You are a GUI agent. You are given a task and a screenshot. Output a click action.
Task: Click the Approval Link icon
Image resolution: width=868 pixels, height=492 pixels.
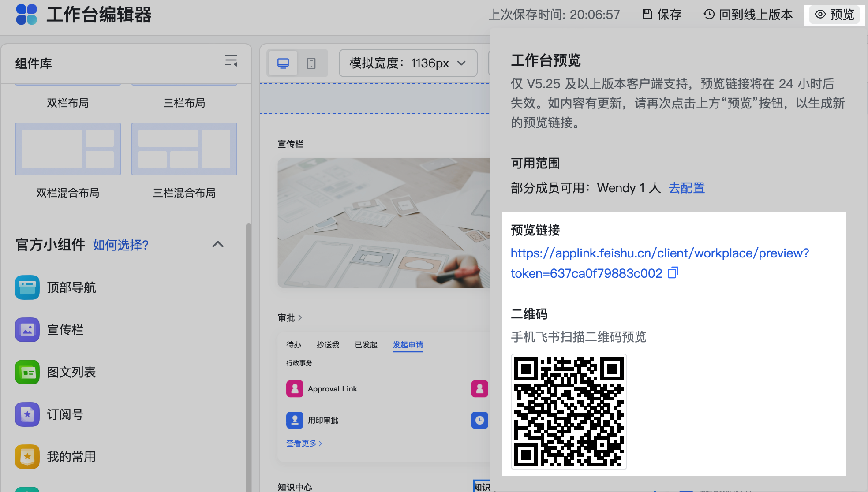tap(295, 389)
